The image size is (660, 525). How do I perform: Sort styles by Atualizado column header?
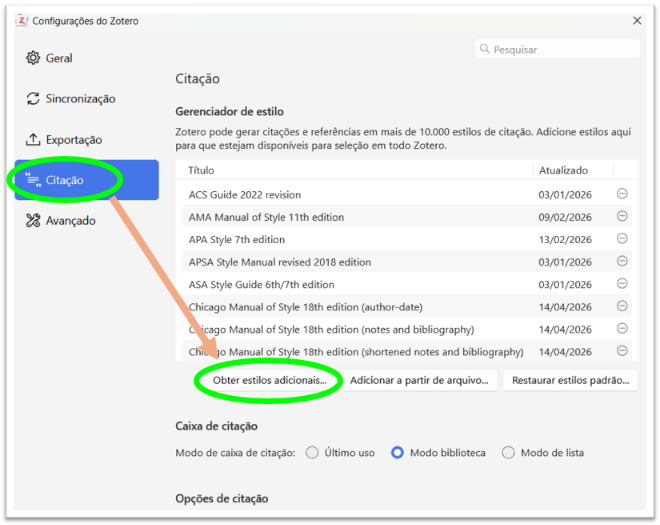pyautogui.click(x=573, y=171)
